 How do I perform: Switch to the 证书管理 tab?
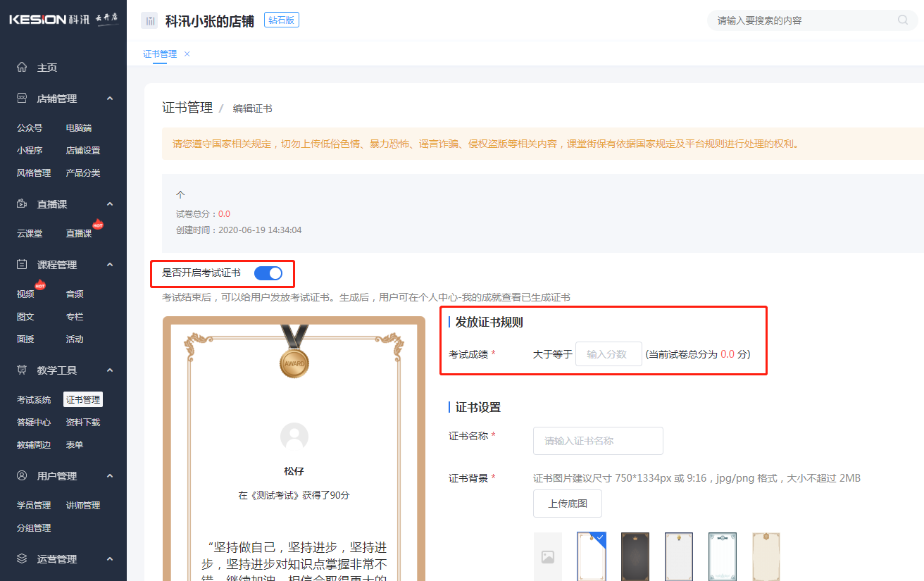160,53
